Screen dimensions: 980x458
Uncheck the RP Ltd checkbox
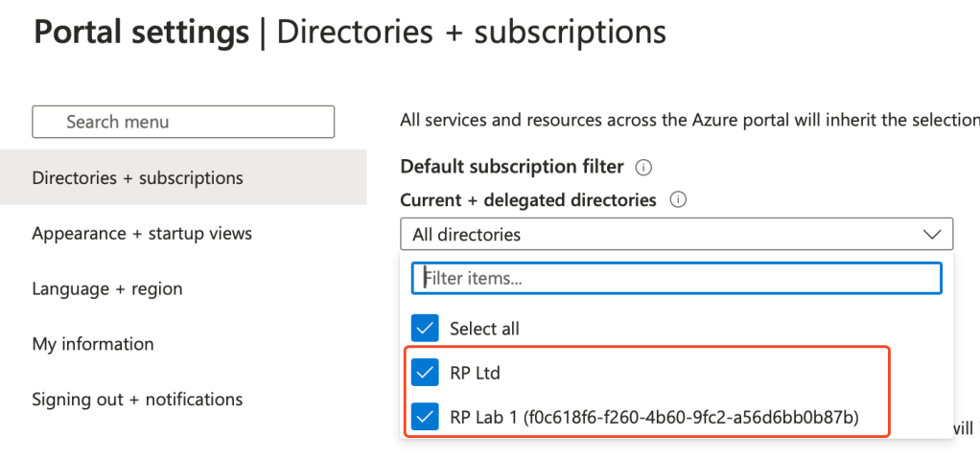click(x=426, y=373)
